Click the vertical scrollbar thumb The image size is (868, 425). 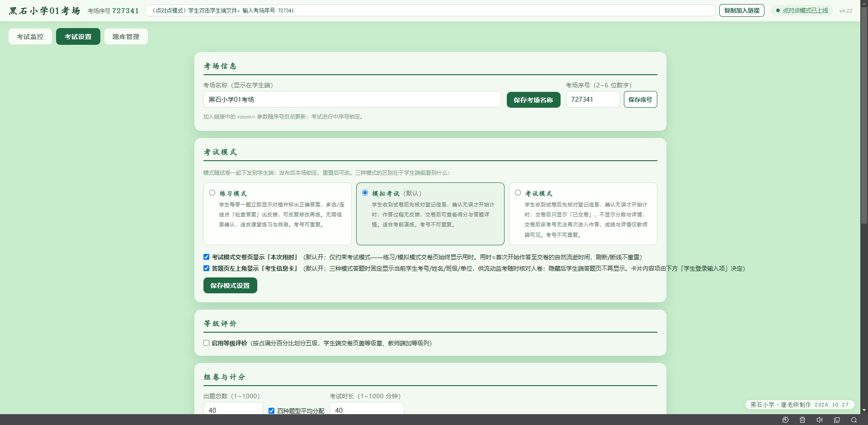point(864,115)
